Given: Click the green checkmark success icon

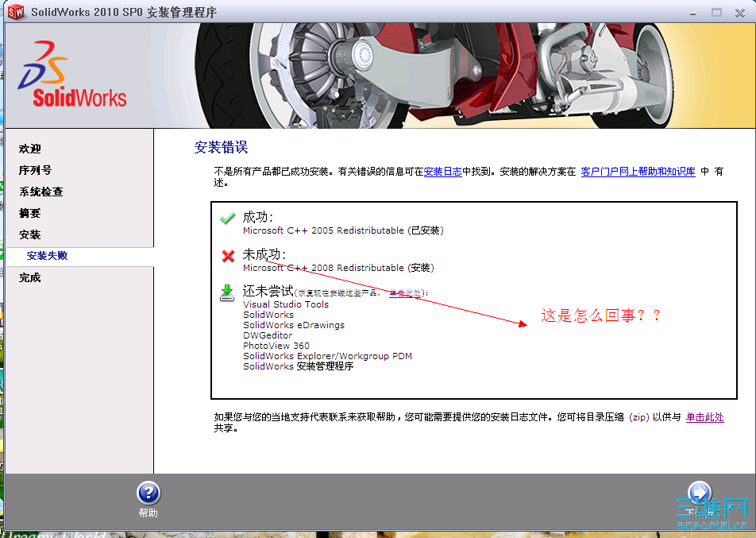Looking at the screenshot, I should point(228,219).
